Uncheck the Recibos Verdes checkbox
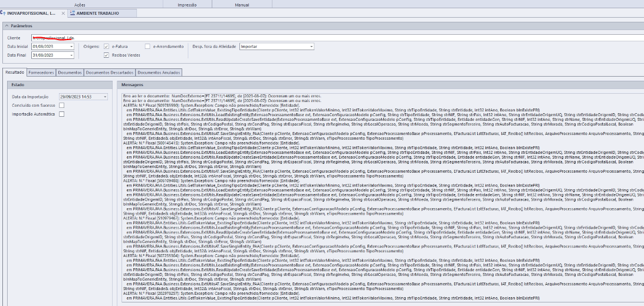The height and width of the screenshot is (306, 644). click(x=106, y=55)
